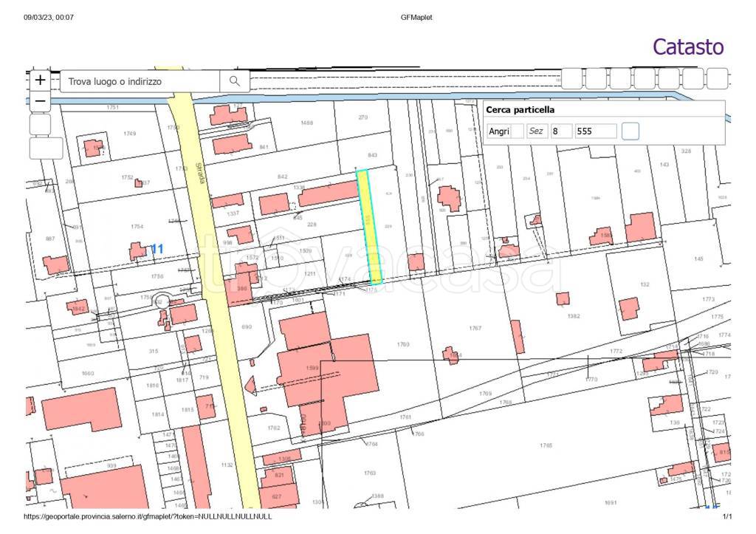The image size is (756, 534).
Task: Click the rightmost blank toolbar button at top right
Action: [717, 78]
